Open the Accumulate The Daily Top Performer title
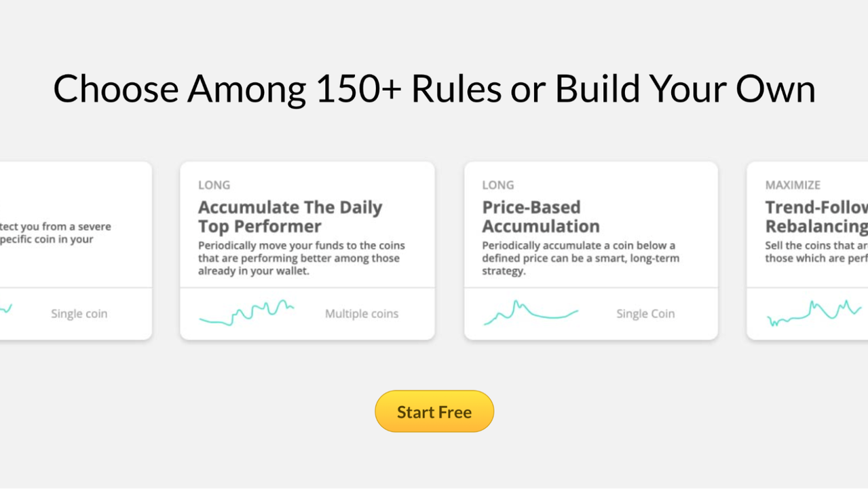 (290, 217)
